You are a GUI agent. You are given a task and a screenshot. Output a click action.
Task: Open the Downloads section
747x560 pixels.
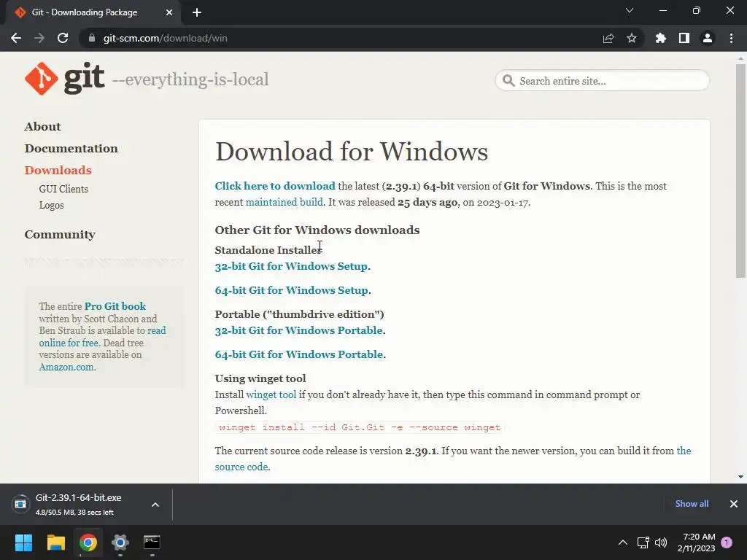coord(58,171)
